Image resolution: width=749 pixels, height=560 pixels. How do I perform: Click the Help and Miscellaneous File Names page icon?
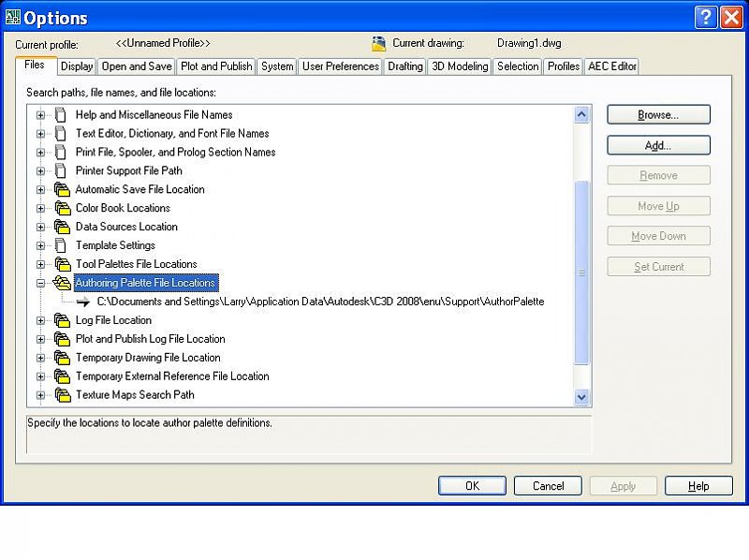coord(61,114)
